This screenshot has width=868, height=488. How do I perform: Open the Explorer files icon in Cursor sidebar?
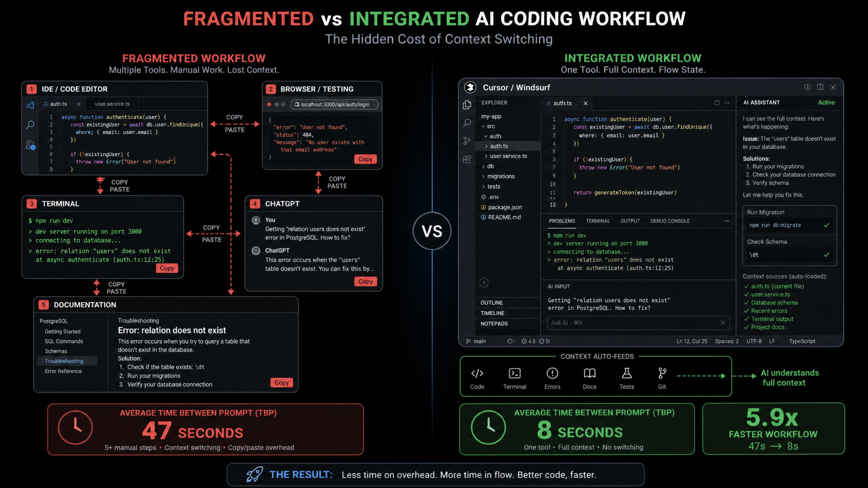[x=467, y=105]
